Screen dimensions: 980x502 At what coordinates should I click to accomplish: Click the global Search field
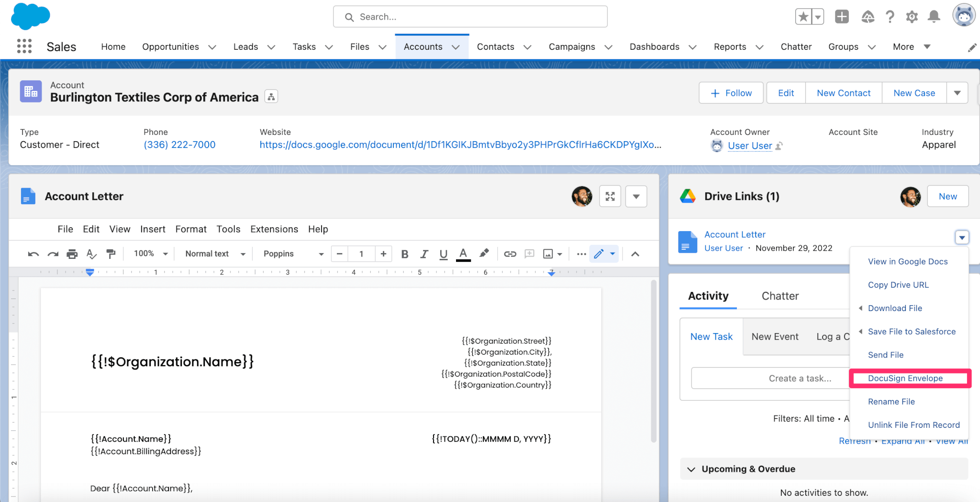(x=470, y=17)
